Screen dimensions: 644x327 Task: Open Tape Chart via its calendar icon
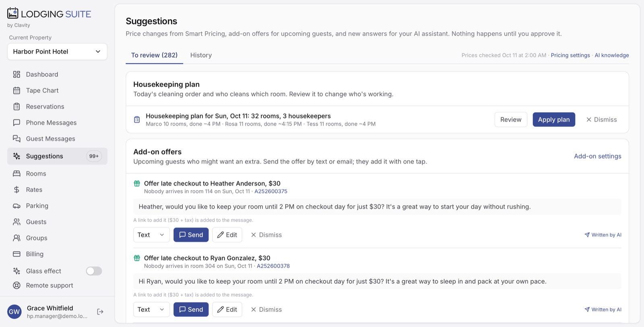[17, 91]
